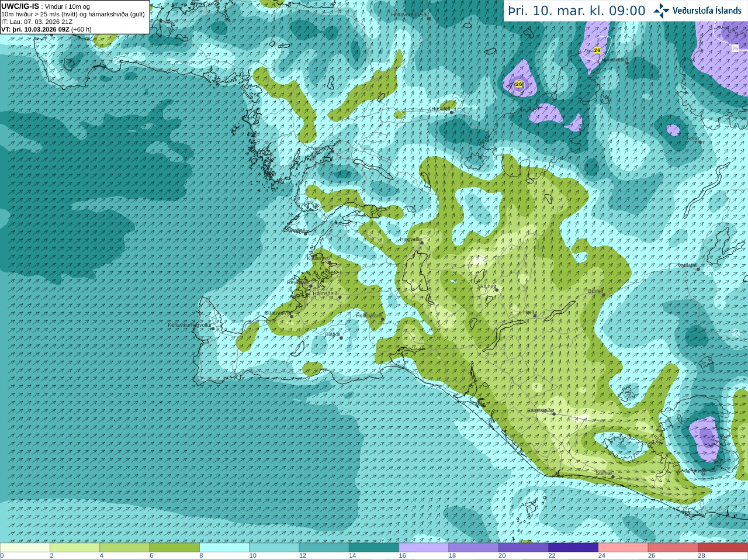Click the white 25 gust marker
Viewport: 748px width, 560px height.
[735, 49]
